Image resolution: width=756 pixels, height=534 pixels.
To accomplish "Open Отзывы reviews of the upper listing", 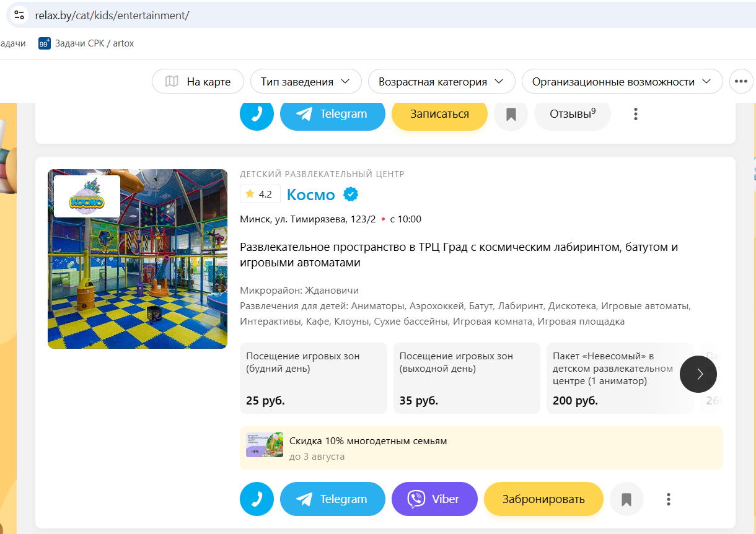I will [573, 114].
